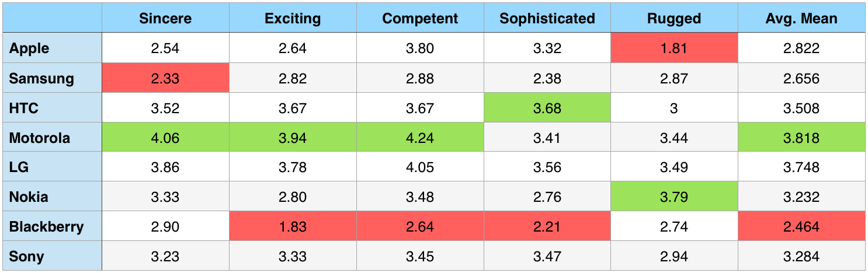Select Sony's Sophisticated cell 3.47
Screen dimensions: 868x273
[547, 257]
